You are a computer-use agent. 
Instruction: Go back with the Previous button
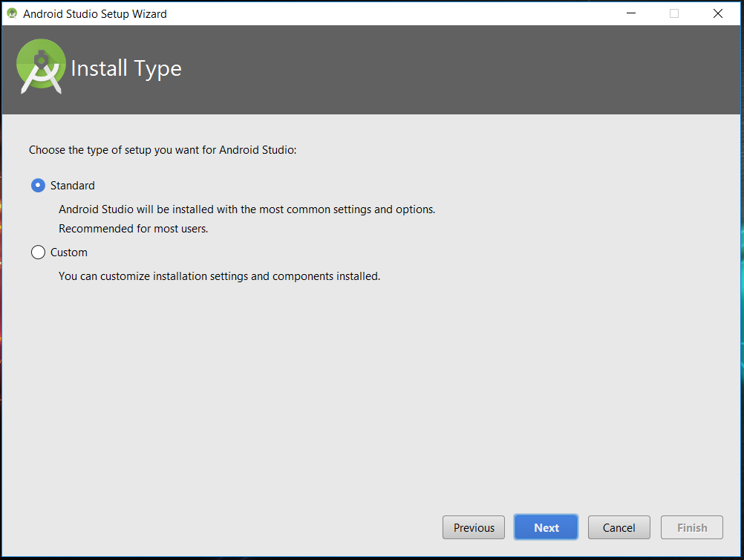pyautogui.click(x=474, y=527)
